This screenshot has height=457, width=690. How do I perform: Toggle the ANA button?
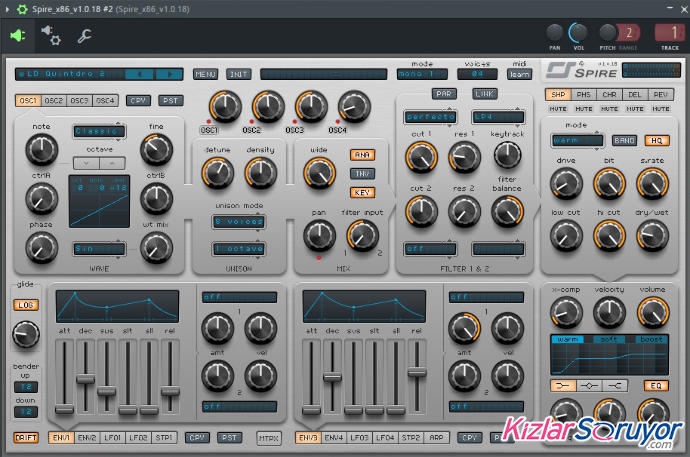362,155
